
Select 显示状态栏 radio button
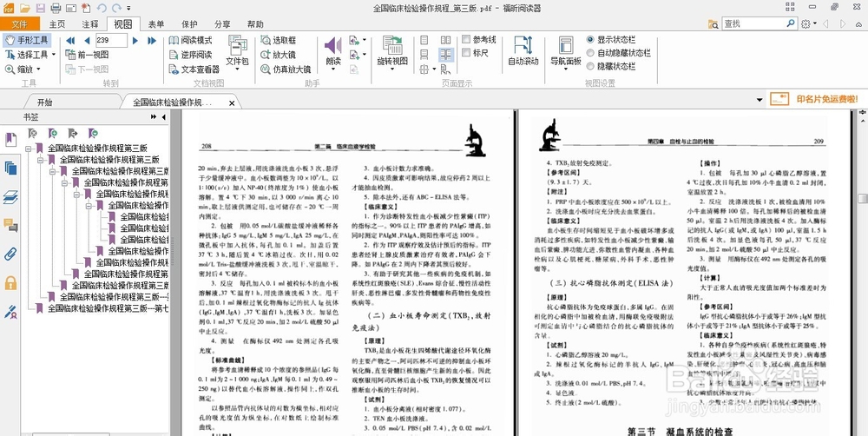pyautogui.click(x=590, y=39)
